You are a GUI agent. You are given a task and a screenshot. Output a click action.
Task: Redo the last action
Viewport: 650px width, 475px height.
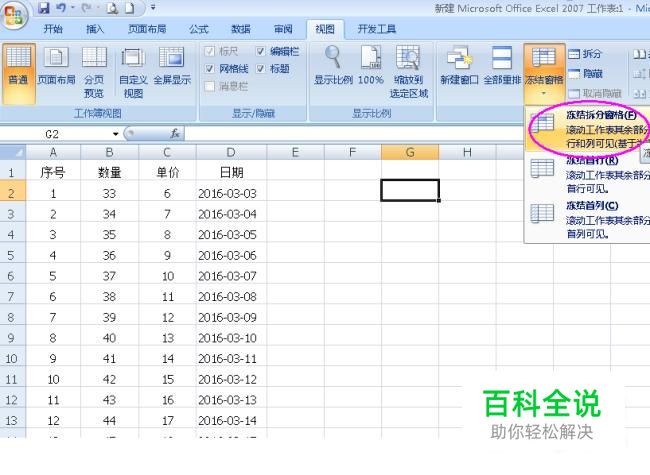coord(85,7)
